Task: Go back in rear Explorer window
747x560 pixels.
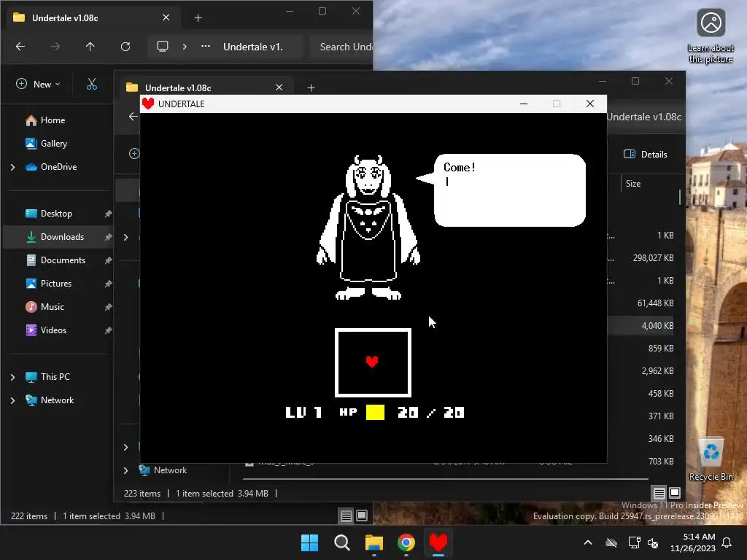Action: pos(20,47)
